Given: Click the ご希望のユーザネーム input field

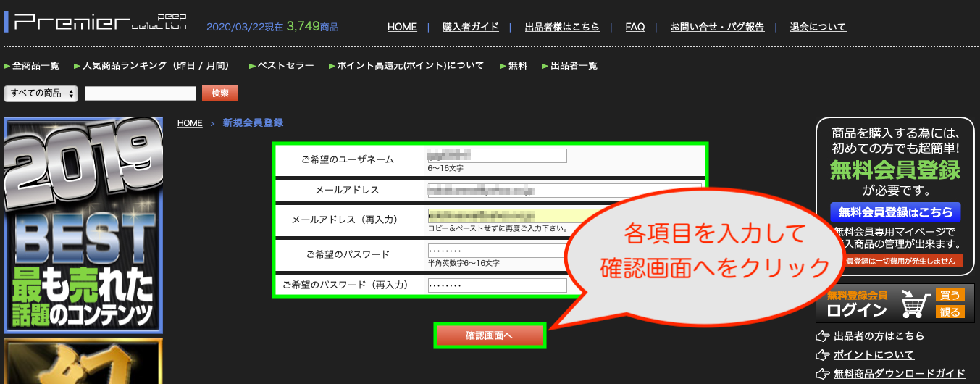Looking at the screenshot, I should coord(497,156).
